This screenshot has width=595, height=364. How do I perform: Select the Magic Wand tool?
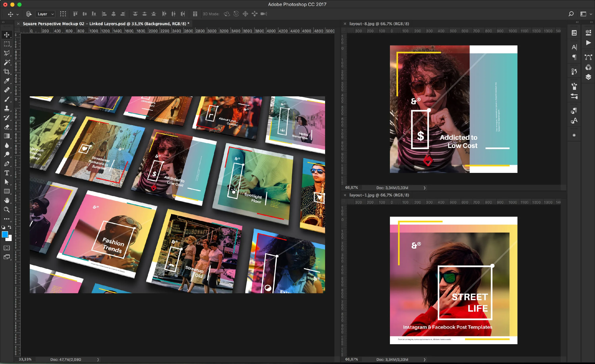coord(7,62)
